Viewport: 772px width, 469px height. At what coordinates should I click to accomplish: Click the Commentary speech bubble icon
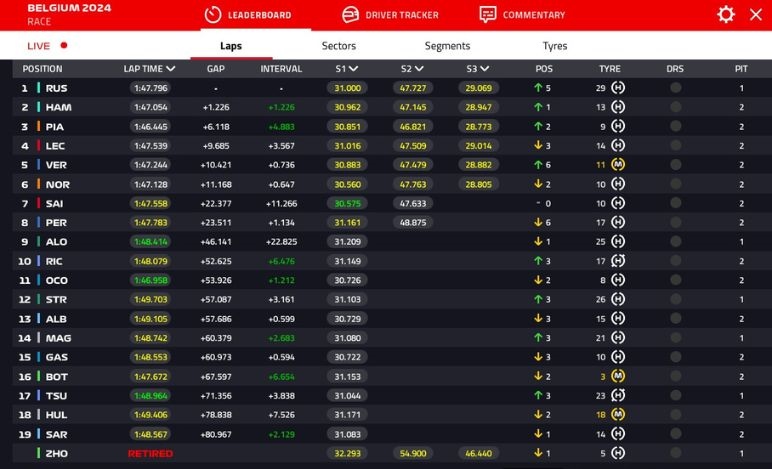pyautogui.click(x=488, y=15)
